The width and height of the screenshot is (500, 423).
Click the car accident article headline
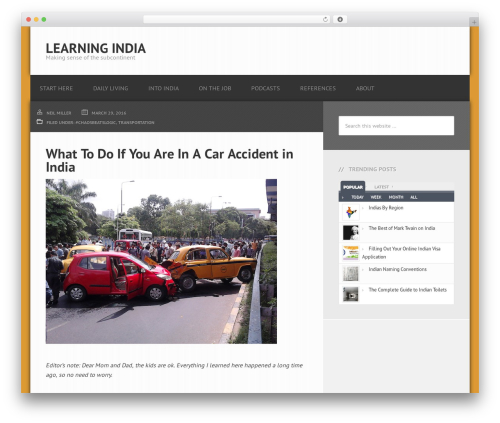click(x=169, y=160)
